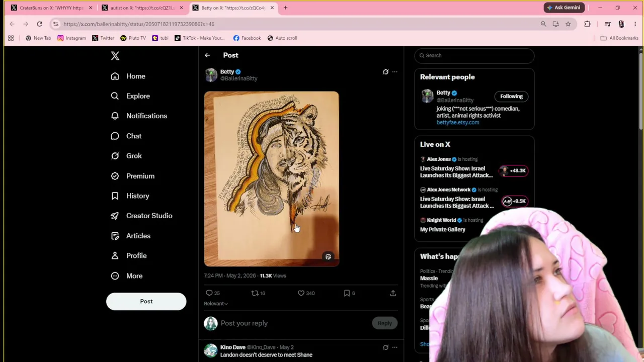Repost the post with 16 reposts
Image resolution: width=644 pixels, height=362 pixels.
(x=258, y=293)
